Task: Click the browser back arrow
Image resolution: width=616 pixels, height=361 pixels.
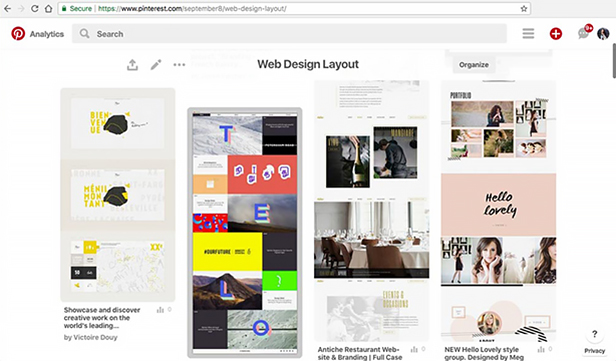Action: click(7, 8)
